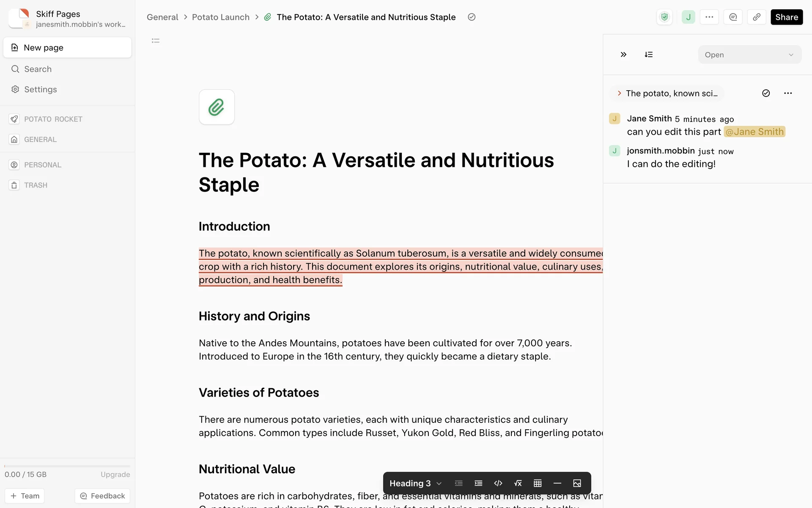Insert an image from the toolbar

[577, 483]
